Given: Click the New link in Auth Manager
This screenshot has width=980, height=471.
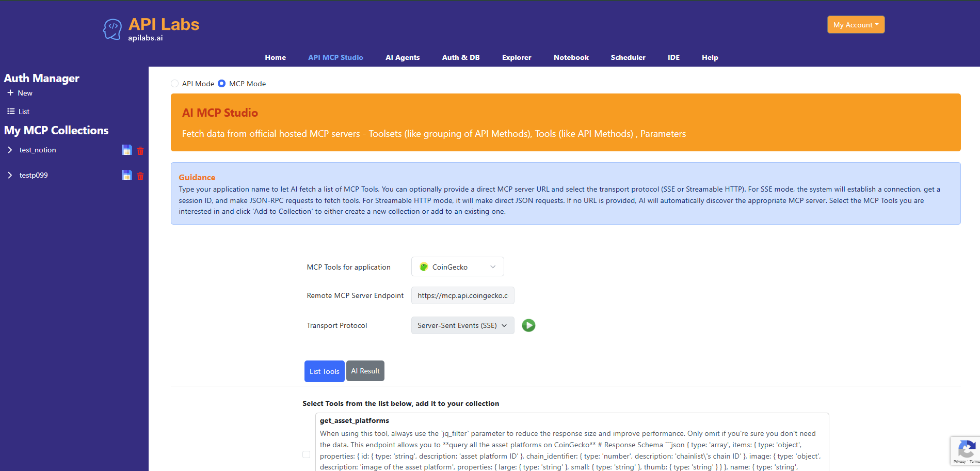Looking at the screenshot, I should pos(25,93).
